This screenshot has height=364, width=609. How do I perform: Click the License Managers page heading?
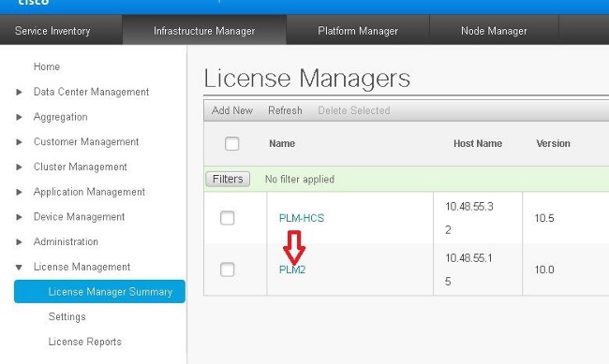pos(306,78)
